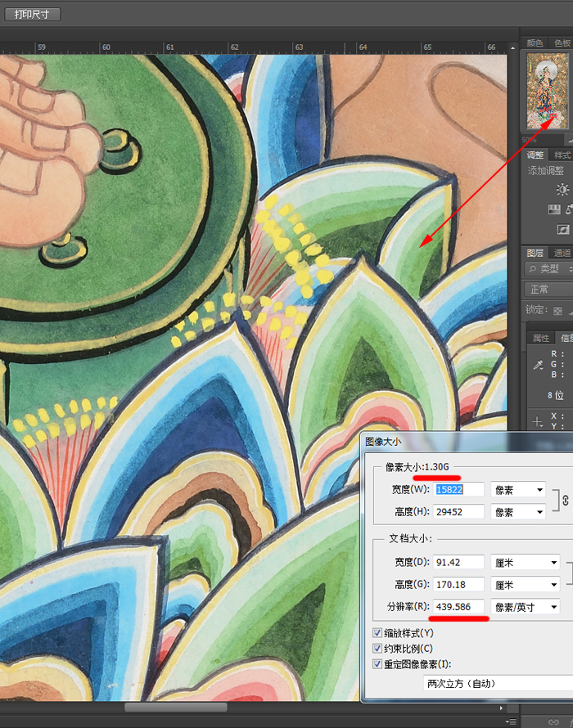573x728 pixels.
Task: Select the 样式 tab
Action: pos(562,155)
